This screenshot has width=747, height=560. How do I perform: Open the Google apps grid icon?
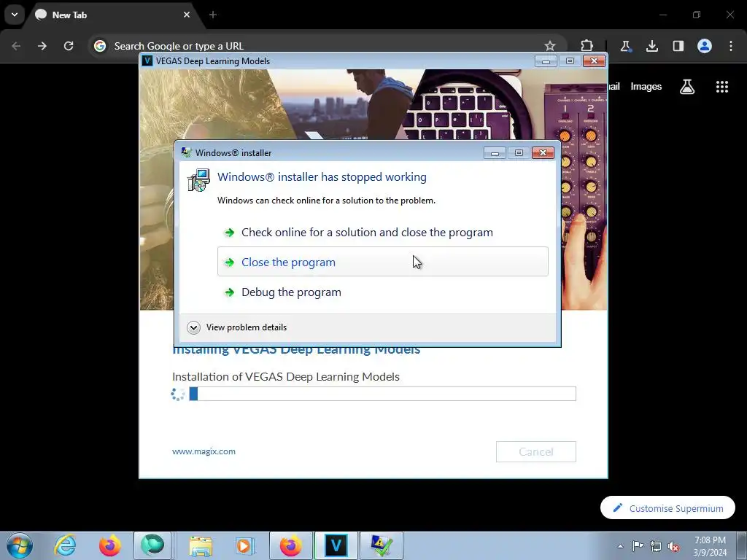722,87
